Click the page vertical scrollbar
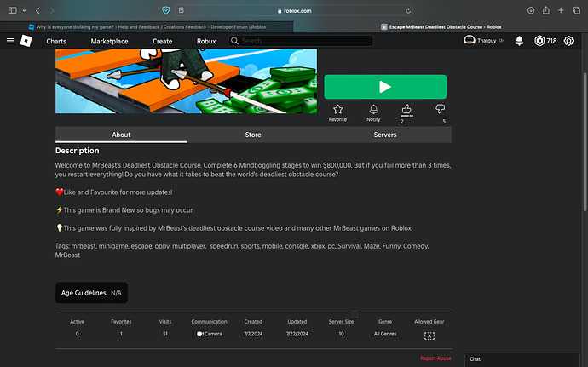This screenshot has height=367, width=588. 585,141
